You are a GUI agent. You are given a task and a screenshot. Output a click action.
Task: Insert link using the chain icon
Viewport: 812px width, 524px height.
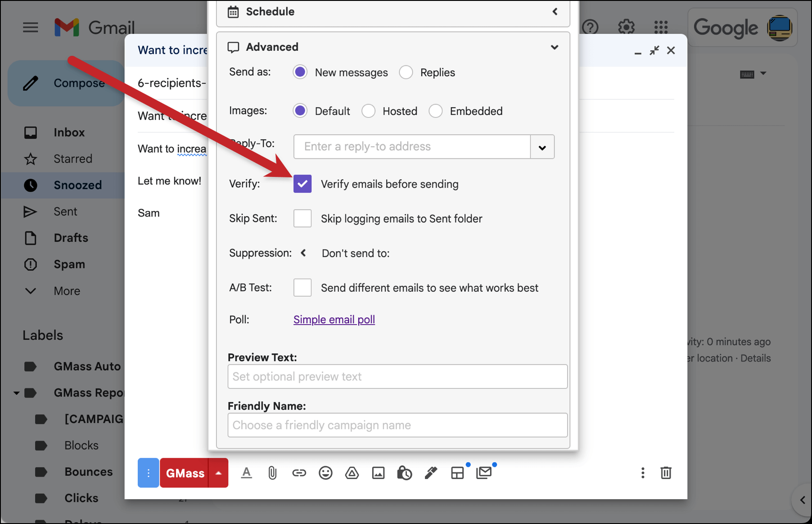(x=299, y=473)
